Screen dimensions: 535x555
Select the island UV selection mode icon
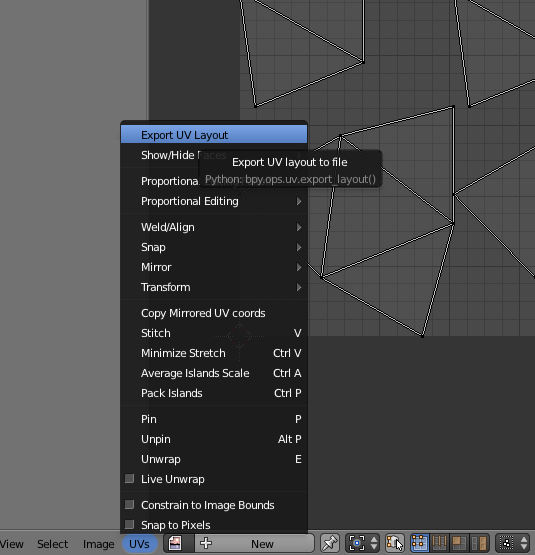click(479, 543)
